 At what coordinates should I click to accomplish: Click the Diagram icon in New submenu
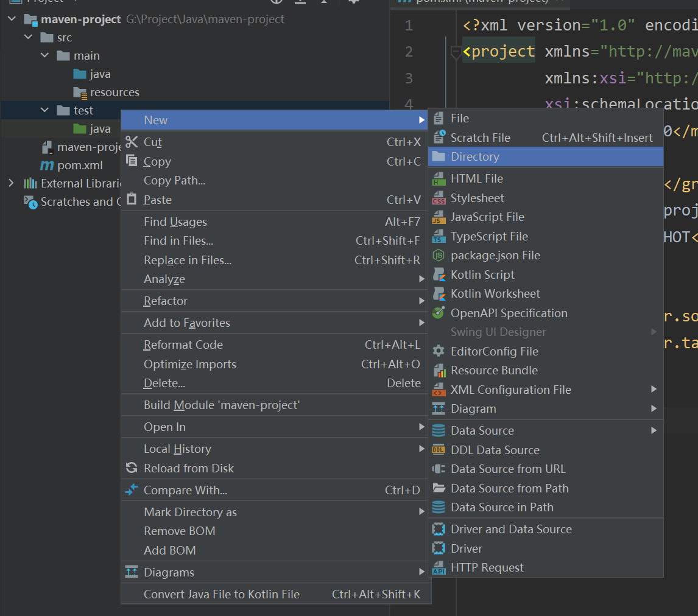pos(439,408)
